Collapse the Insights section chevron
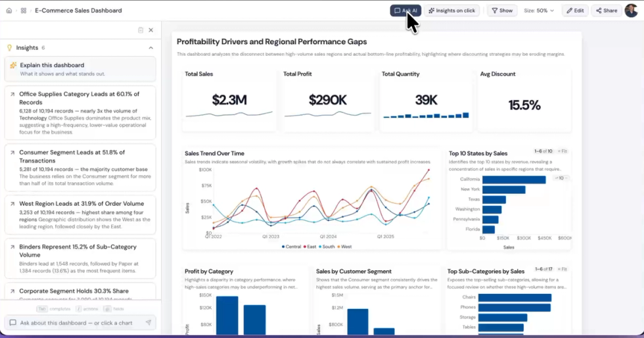The image size is (644, 338). 150,48
